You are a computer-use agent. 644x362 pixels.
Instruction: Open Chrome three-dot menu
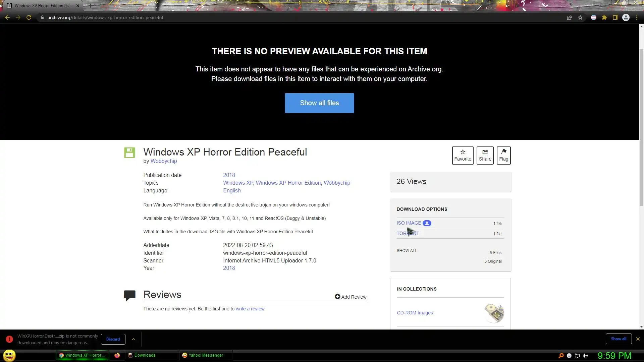point(637,17)
